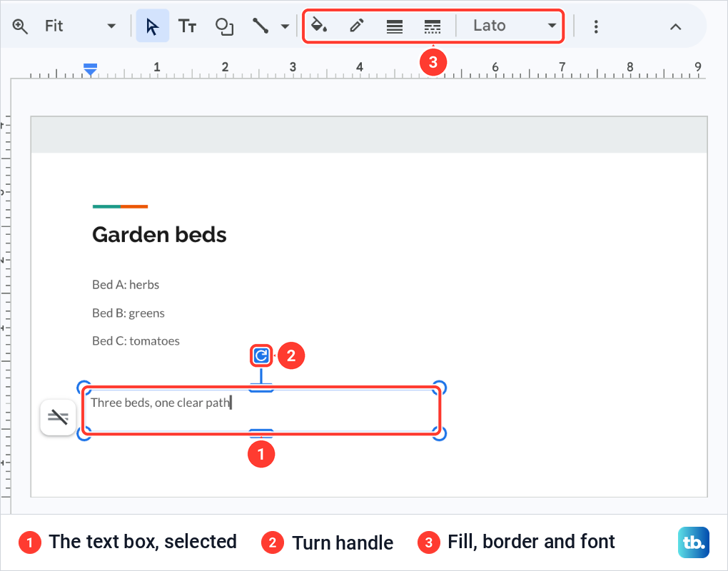This screenshot has width=728, height=571.
Task: Click the rotate handle above the text box
Action: tap(261, 356)
